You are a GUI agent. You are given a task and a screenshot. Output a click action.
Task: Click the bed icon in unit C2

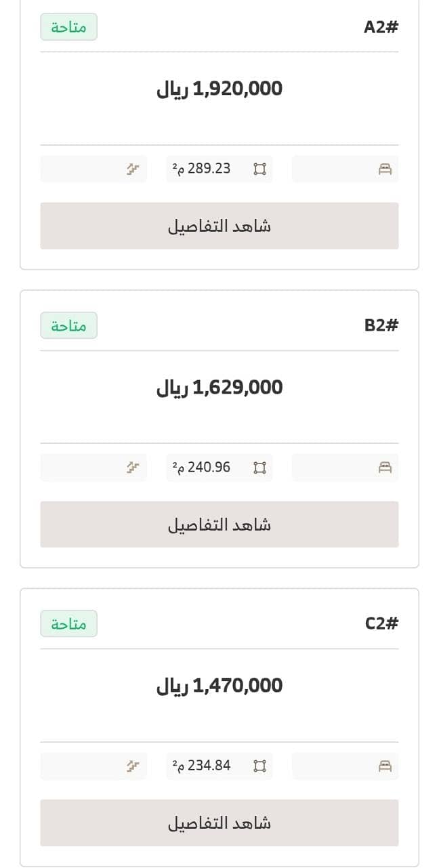point(385,766)
